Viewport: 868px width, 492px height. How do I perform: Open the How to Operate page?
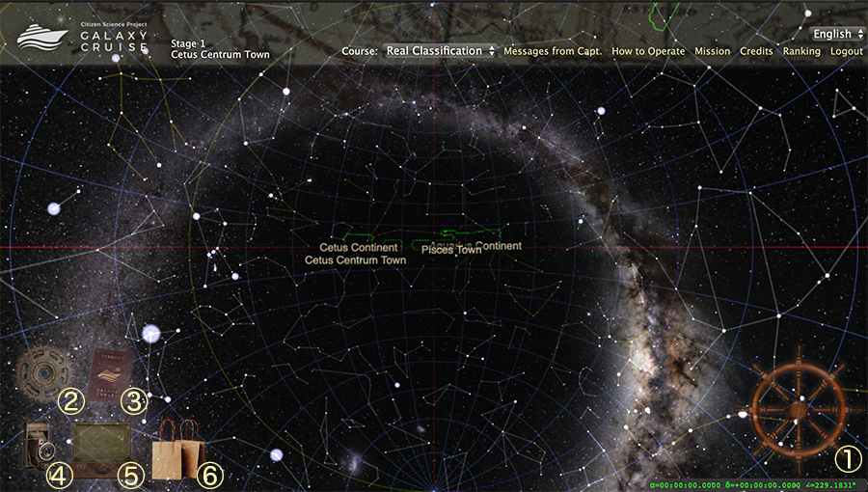click(648, 51)
